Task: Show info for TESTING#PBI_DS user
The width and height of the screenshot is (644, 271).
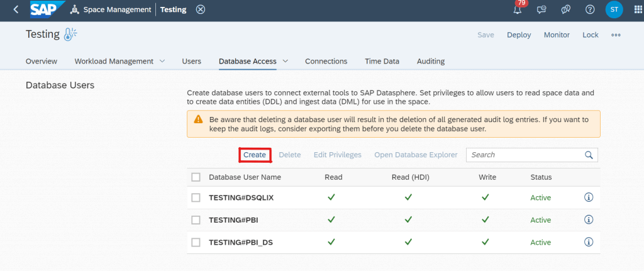Action: tap(589, 242)
